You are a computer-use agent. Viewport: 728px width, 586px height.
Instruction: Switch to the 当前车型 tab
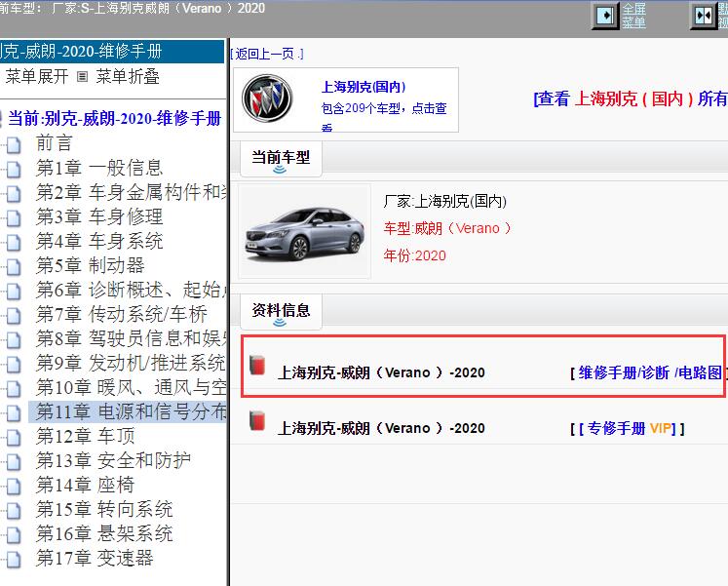pyautogui.click(x=281, y=158)
